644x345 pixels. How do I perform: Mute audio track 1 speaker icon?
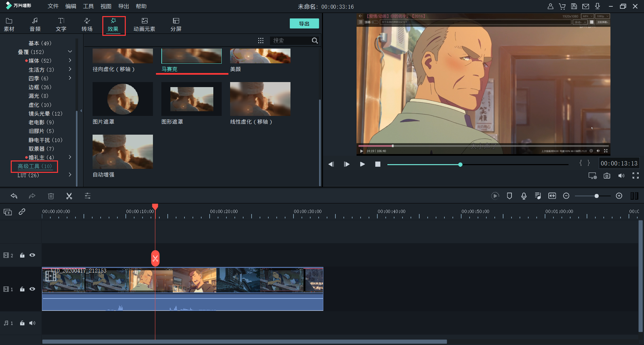(x=32, y=323)
